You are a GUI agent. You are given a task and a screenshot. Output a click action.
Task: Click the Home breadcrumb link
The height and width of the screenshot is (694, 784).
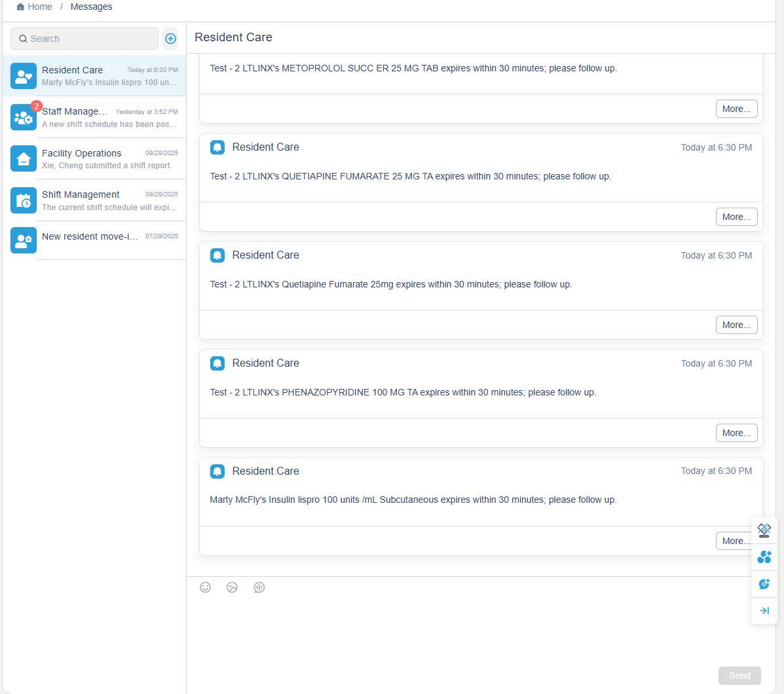pos(40,7)
